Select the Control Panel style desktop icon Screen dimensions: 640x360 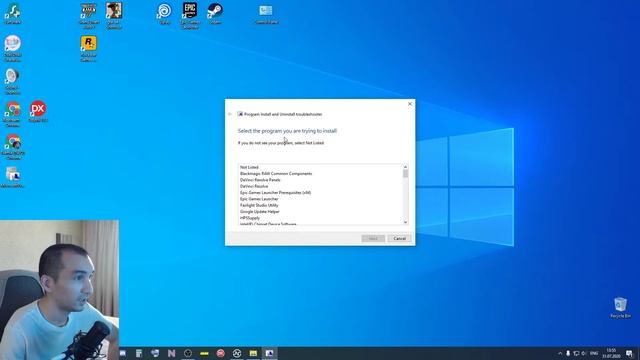[x=266, y=14]
